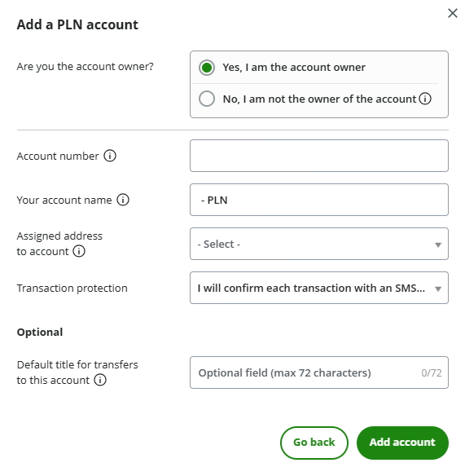Click the account name field containing '- PLN'

319,200
